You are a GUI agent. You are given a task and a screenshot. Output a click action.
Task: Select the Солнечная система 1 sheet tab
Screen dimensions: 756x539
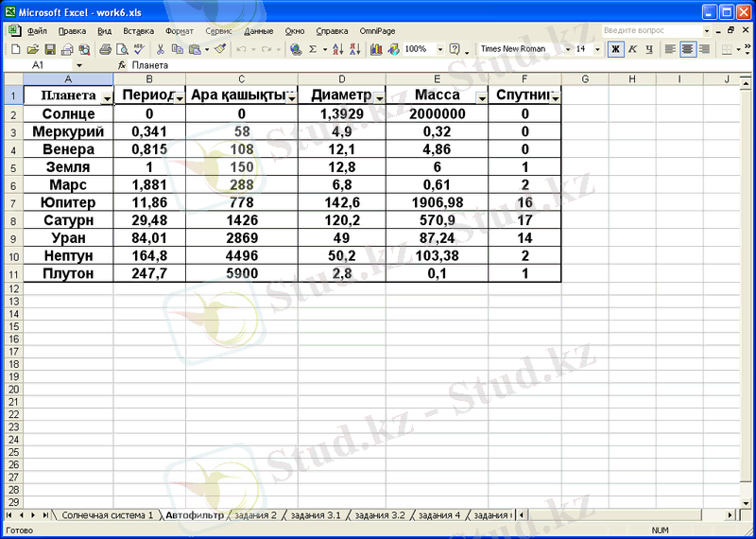click(x=107, y=515)
